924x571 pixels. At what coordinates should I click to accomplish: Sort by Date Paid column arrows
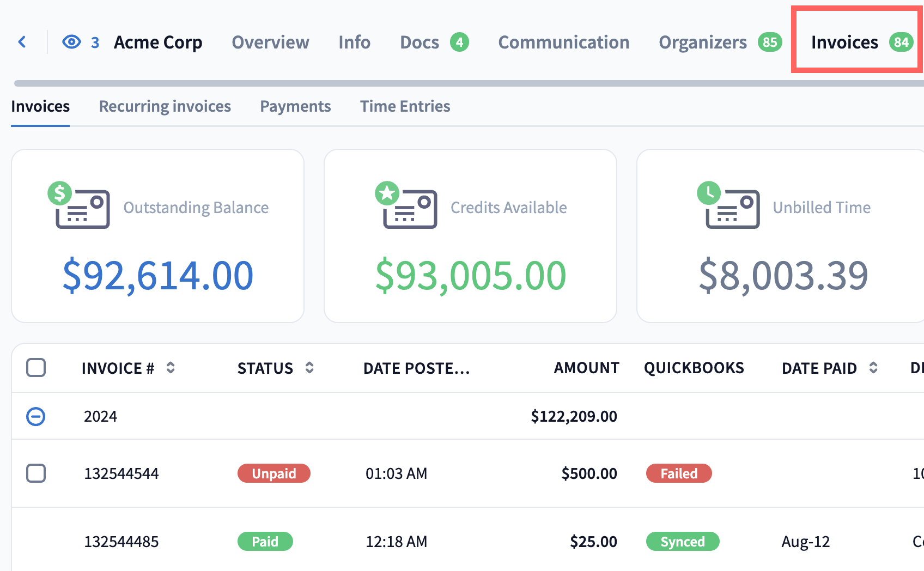tap(873, 368)
